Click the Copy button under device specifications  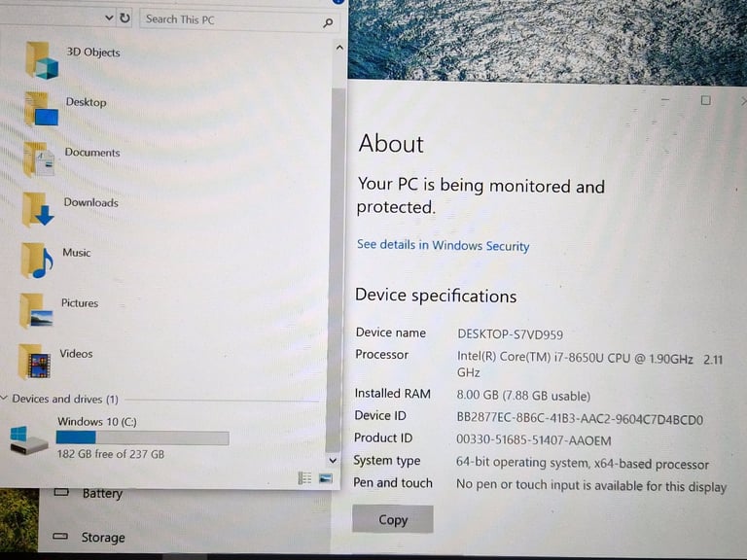tap(393, 519)
